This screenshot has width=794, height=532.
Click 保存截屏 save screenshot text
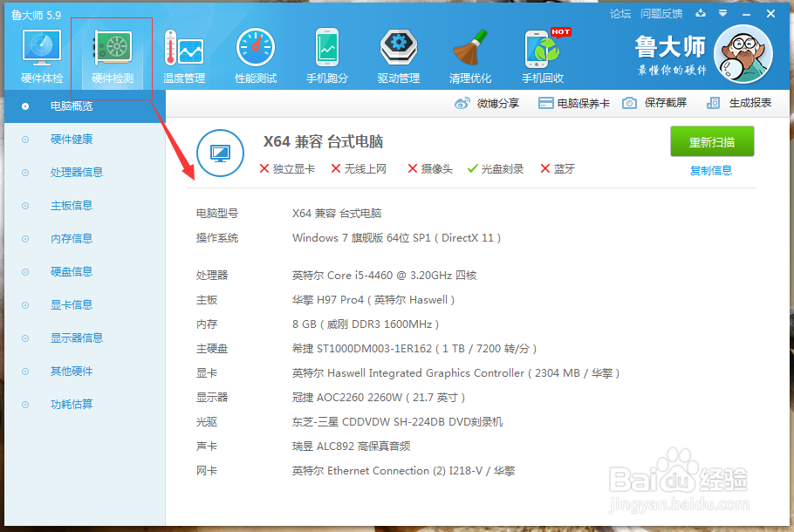coord(666,103)
